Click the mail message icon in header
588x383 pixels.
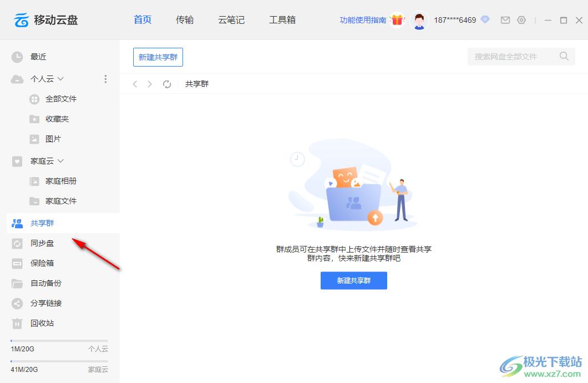[505, 20]
